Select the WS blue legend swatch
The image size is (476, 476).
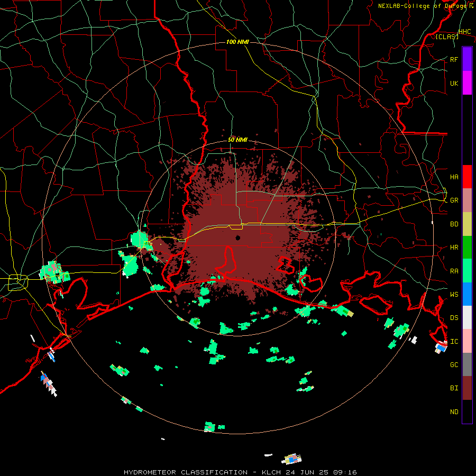click(x=467, y=294)
